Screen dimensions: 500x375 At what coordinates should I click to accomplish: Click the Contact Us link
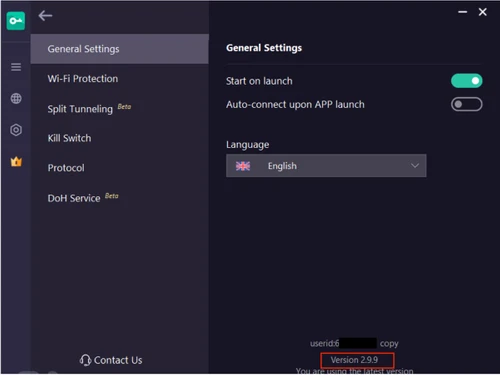point(118,360)
